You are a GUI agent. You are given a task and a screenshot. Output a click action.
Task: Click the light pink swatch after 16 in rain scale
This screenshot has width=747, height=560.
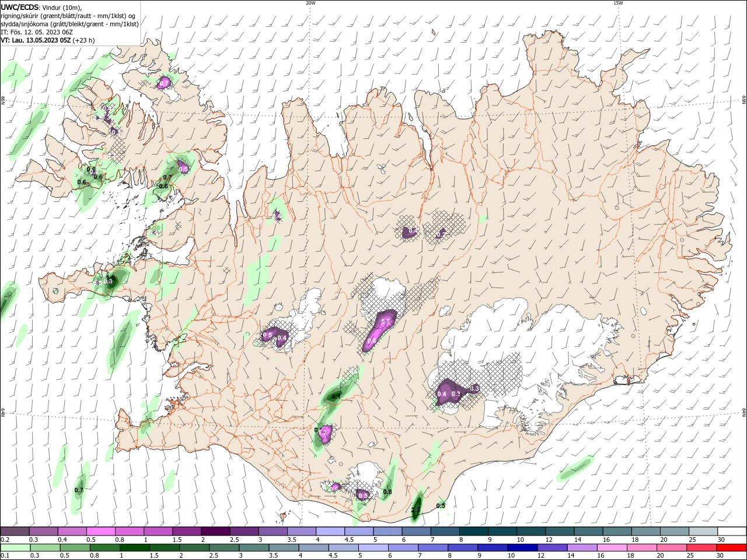[612, 547]
